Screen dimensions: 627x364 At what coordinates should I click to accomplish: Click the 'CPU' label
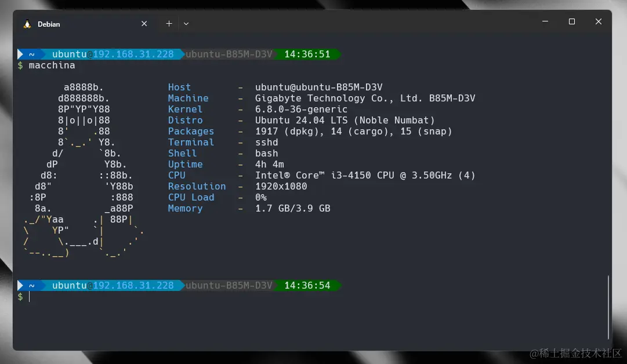coord(176,175)
